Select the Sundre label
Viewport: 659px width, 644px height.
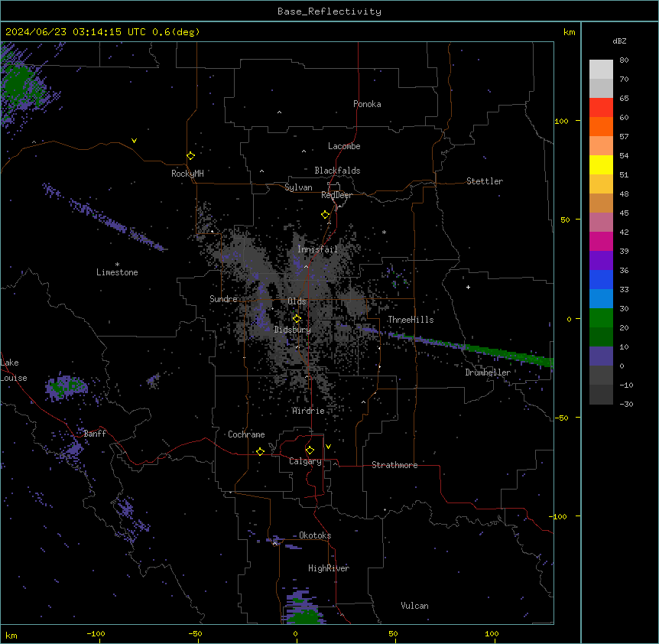point(223,299)
